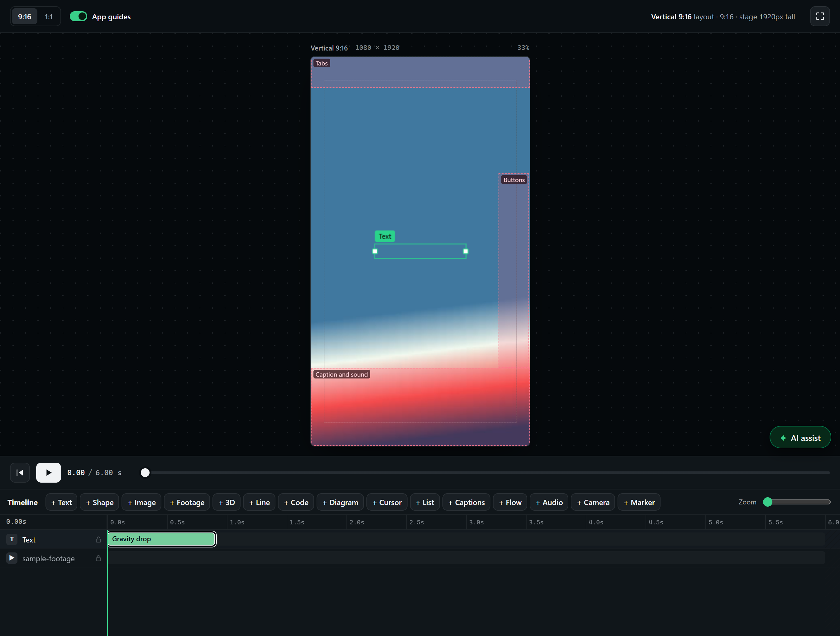840x636 pixels.
Task: Click the timeline Zoom slider handle
Action: click(x=767, y=502)
